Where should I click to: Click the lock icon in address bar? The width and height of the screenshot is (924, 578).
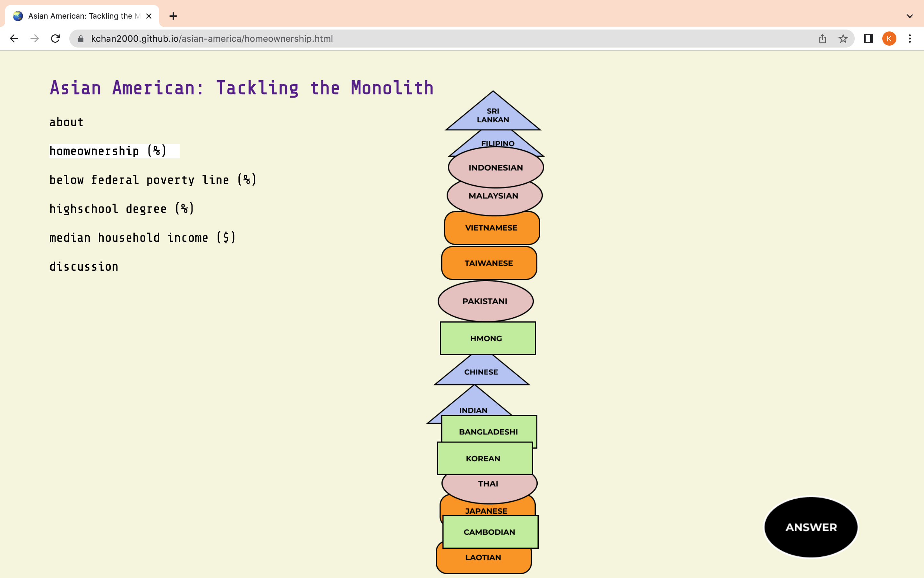point(81,39)
